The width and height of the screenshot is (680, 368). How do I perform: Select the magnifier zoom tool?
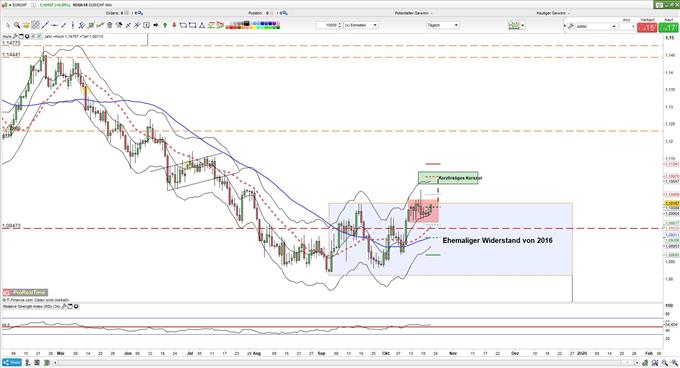tap(17, 25)
